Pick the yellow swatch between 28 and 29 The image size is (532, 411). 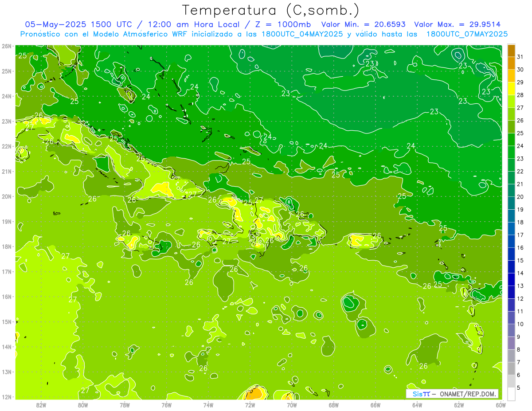point(511,89)
